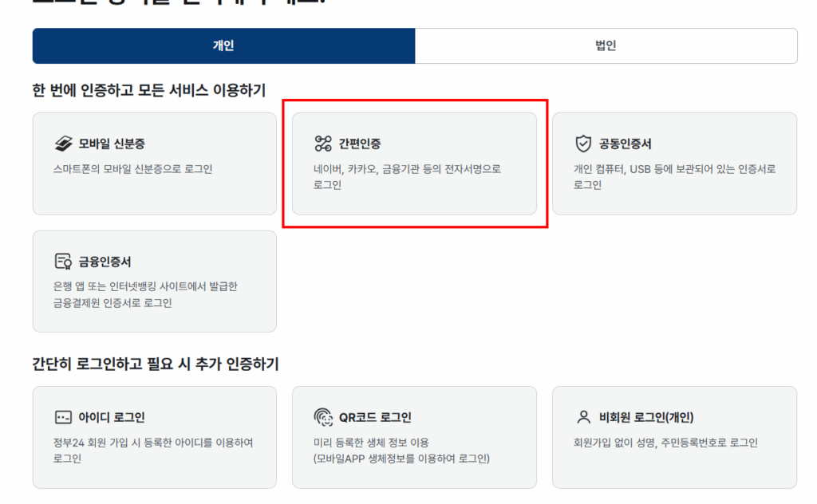This screenshot has width=817, height=504.
Task: Click text '네이버, 카카오, 금융기관 등의 전자서명으로 로그인'
Action: (x=407, y=177)
